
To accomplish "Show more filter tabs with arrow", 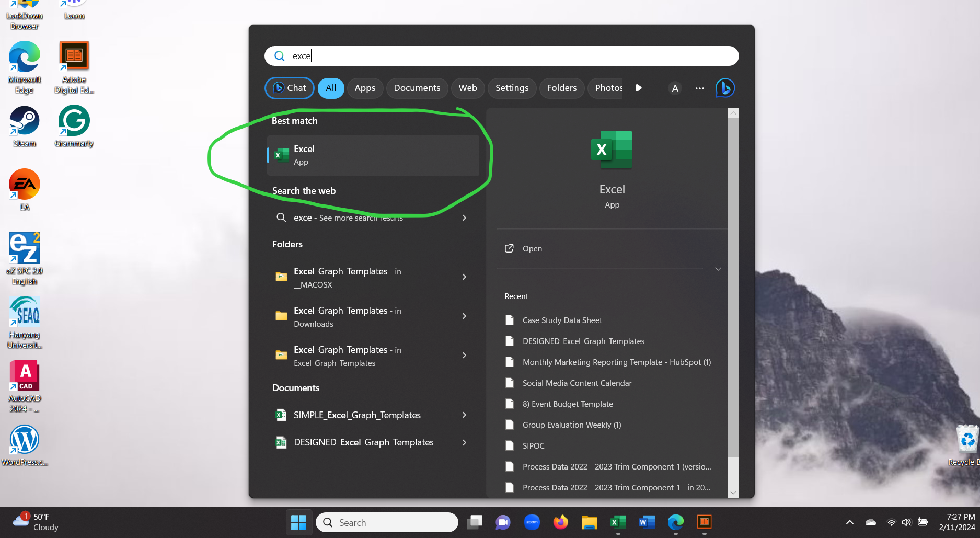I will click(639, 88).
